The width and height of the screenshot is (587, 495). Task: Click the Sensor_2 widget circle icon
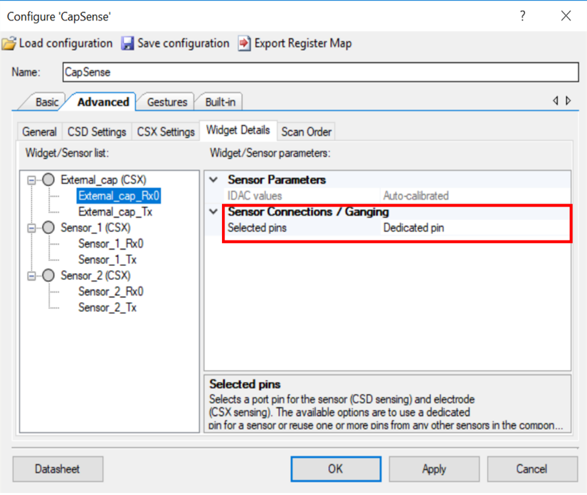(x=48, y=276)
